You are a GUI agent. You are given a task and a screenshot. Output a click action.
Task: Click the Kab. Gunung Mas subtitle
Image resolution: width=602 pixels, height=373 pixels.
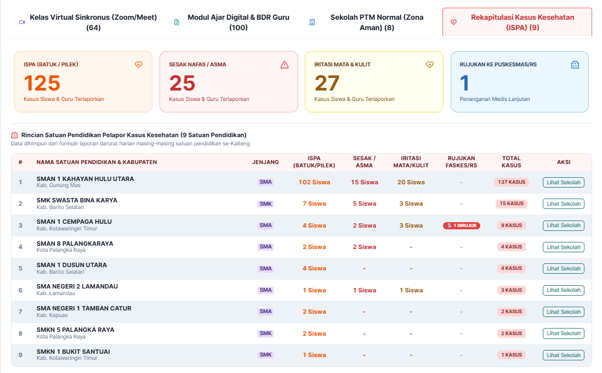click(58, 185)
